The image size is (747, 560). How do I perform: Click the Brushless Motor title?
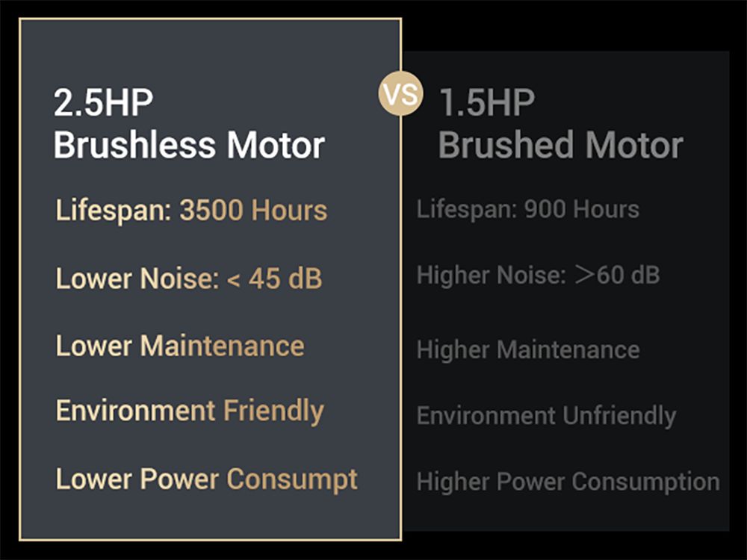[189, 146]
